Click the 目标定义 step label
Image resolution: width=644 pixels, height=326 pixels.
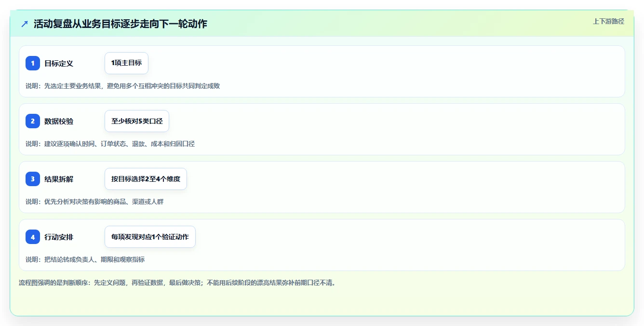[x=59, y=63]
